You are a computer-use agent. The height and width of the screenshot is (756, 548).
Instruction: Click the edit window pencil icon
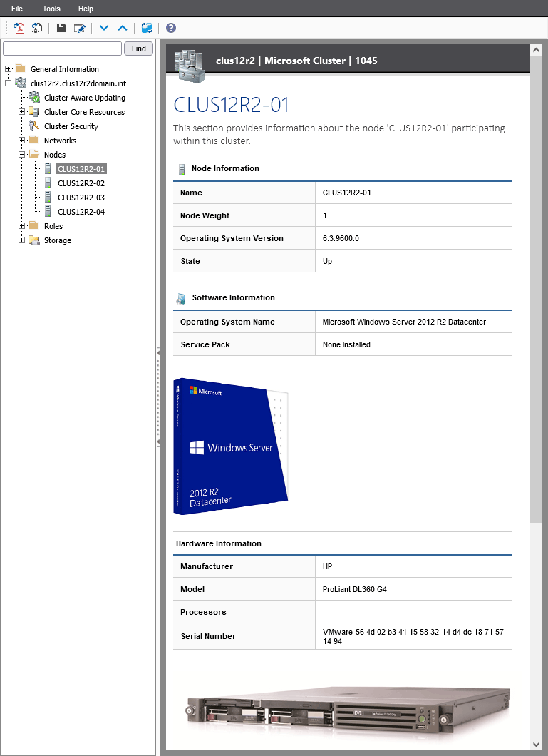79,28
